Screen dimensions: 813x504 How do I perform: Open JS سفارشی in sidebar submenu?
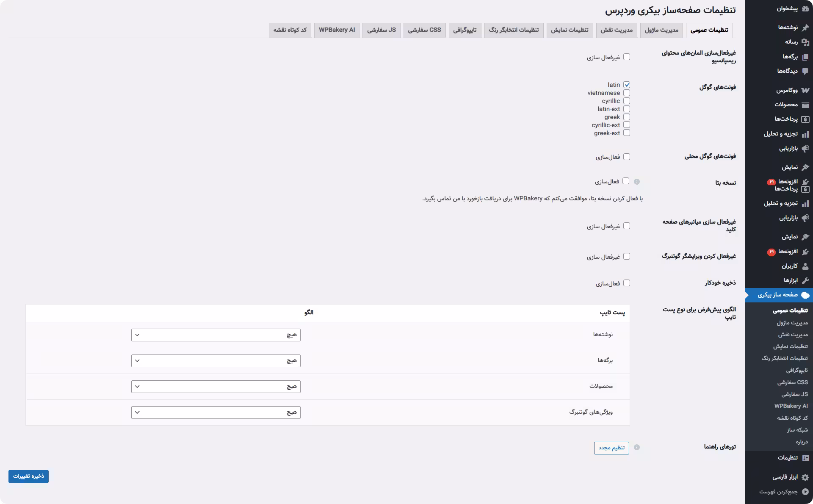[795, 394]
